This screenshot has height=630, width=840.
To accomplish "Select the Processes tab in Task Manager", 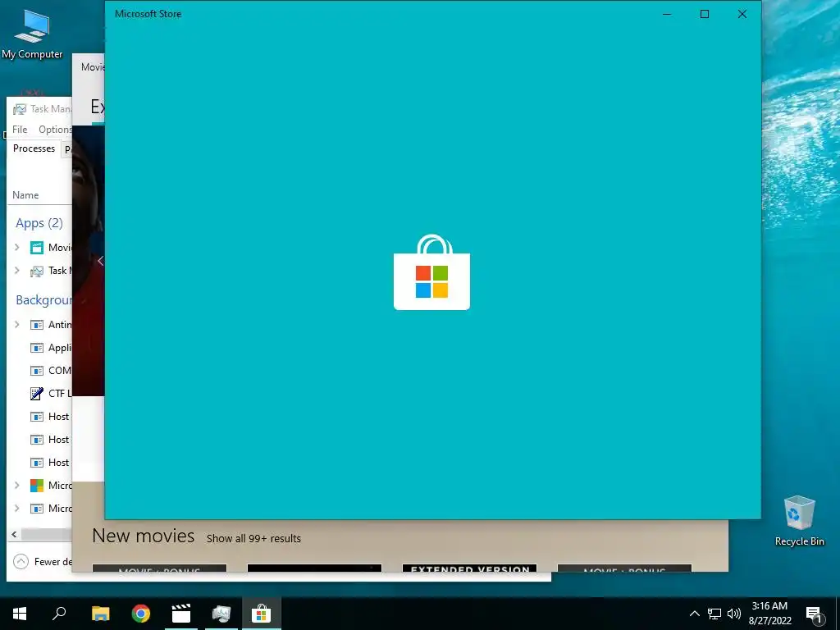I will [34, 148].
